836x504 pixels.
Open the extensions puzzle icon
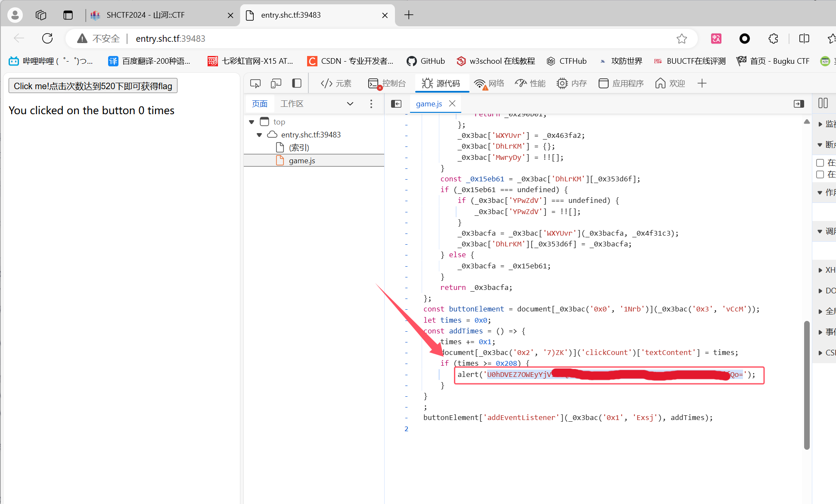[x=773, y=39]
